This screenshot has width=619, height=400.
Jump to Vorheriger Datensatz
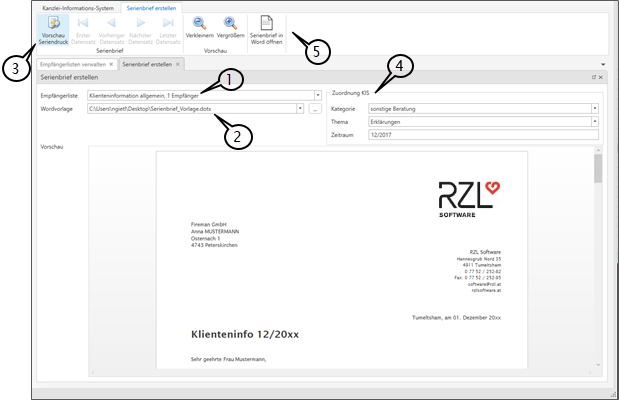click(112, 24)
